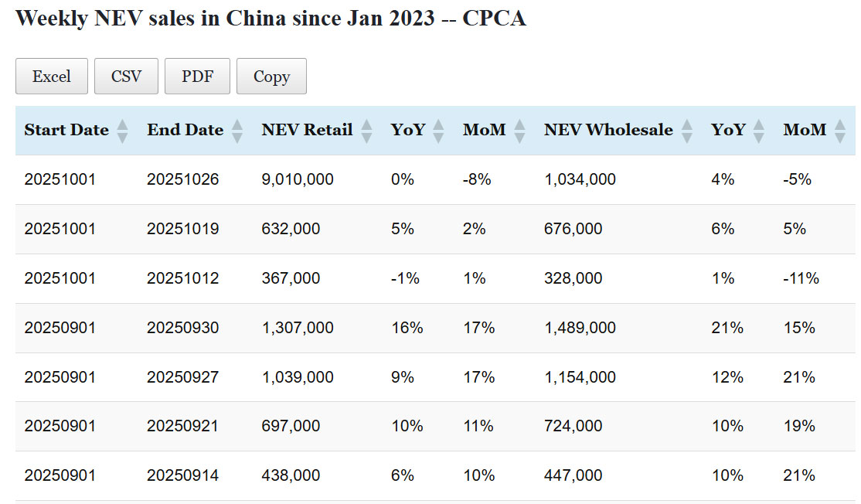The height and width of the screenshot is (504, 861).
Task: Click the 20250930 end date cell
Action: point(183,328)
